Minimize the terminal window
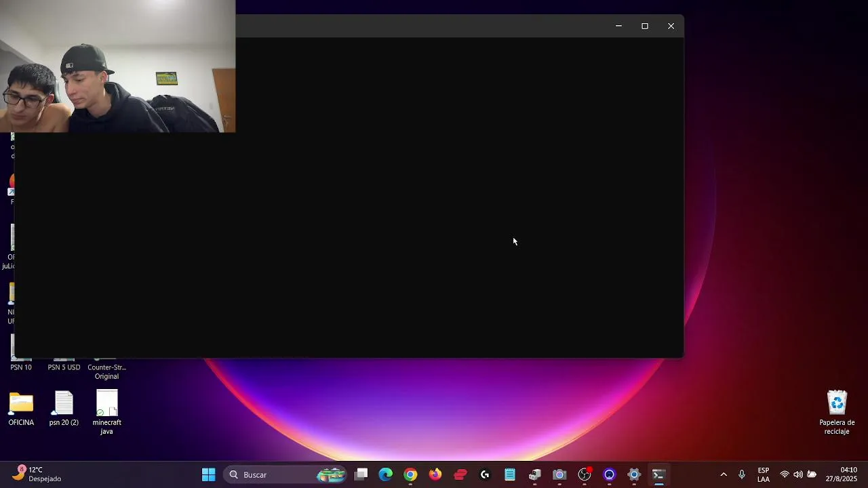 (x=618, y=26)
